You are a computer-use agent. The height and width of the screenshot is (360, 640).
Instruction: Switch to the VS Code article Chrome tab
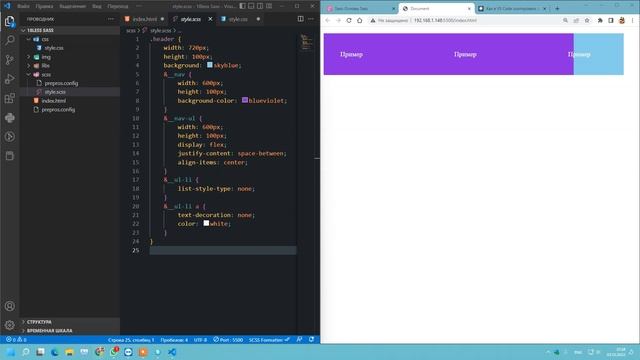tap(512, 8)
